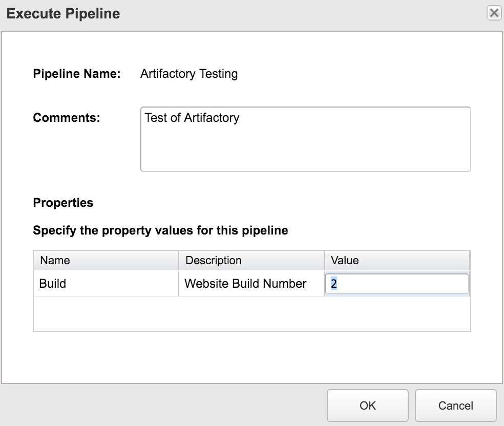Click the Properties heading
Screen dimensions: 504x426
click(63, 203)
